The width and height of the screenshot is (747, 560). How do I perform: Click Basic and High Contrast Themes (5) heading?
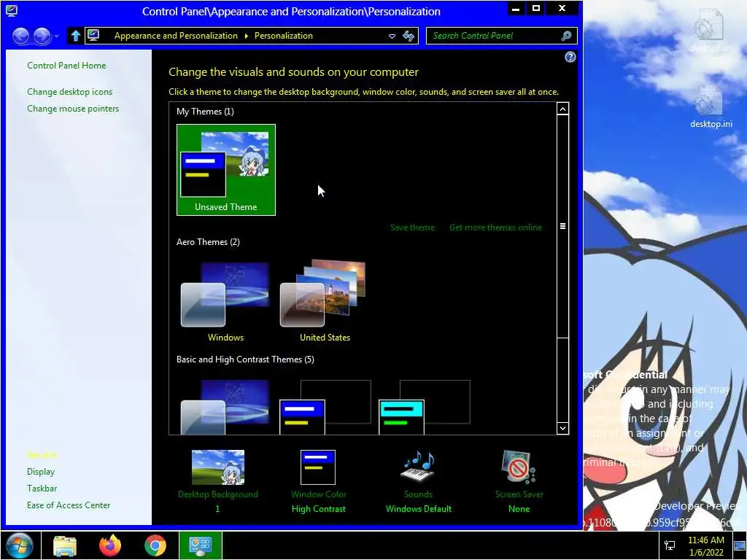coord(245,359)
